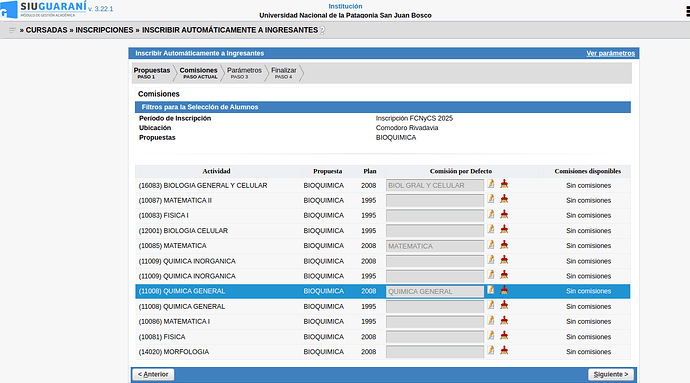Select the (10086) MATEMATICA I activity
Image resolution: width=690 pixels, height=383 pixels.
click(x=174, y=321)
